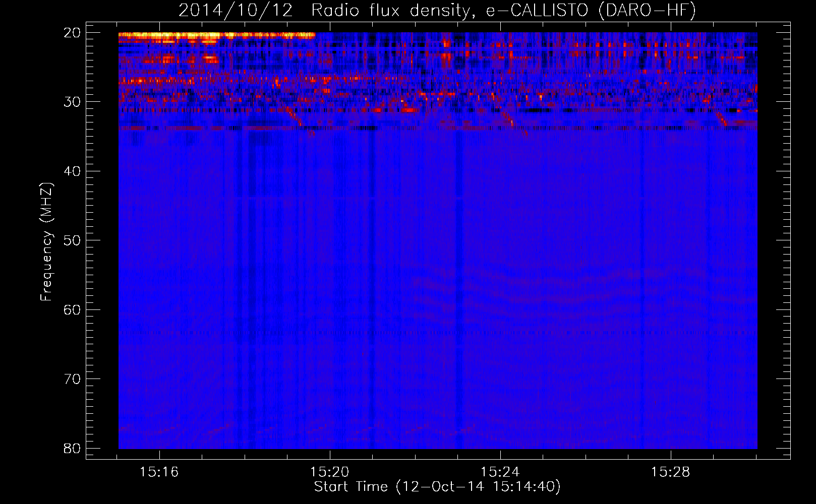Click the 'Frequency (MHZ)' axis label

click(x=46, y=242)
